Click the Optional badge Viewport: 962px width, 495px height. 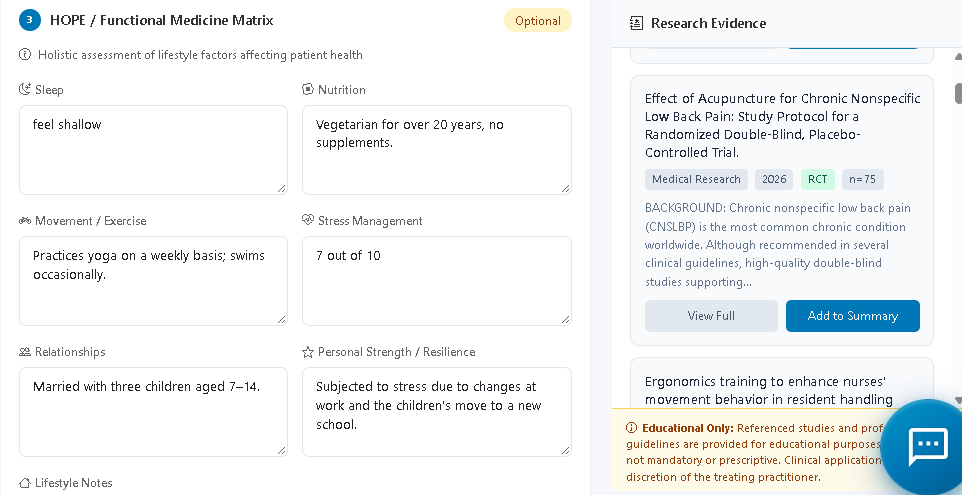pos(538,21)
